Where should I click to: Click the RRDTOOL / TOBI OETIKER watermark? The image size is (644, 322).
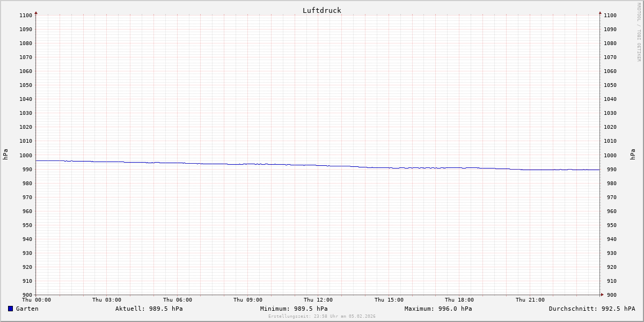639,32
